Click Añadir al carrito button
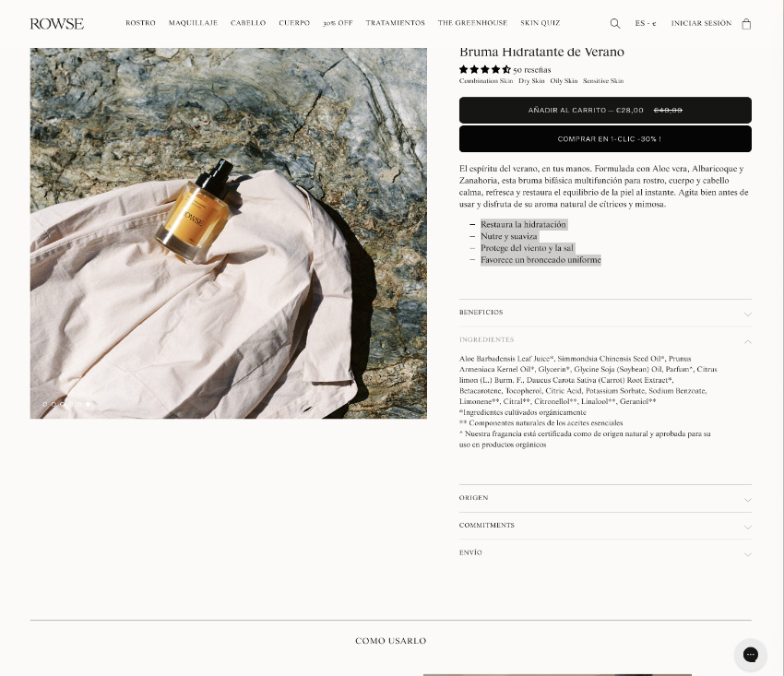 point(605,110)
